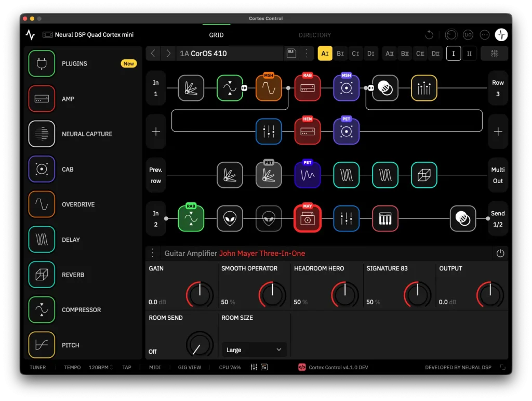532x401 pixels.
Task: Open the device block three-dot menu
Action: point(153,253)
